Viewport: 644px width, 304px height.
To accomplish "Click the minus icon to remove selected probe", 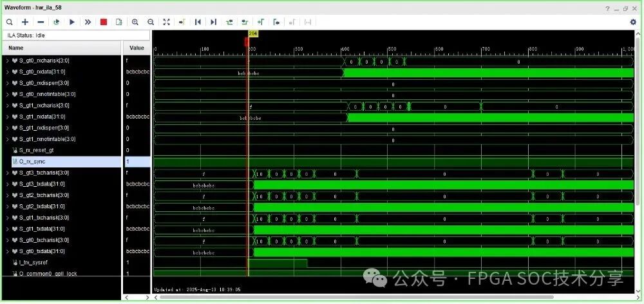I will pyautogui.click(x=41, y=22).
